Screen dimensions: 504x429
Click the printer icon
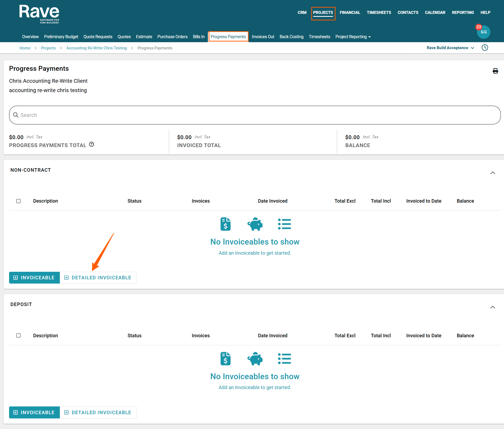coord(495,71)
